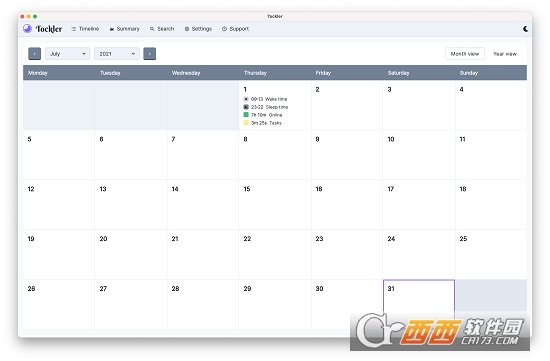Select day 10 in calendar
Screen dimensions: 550x361
pos(419,155)
